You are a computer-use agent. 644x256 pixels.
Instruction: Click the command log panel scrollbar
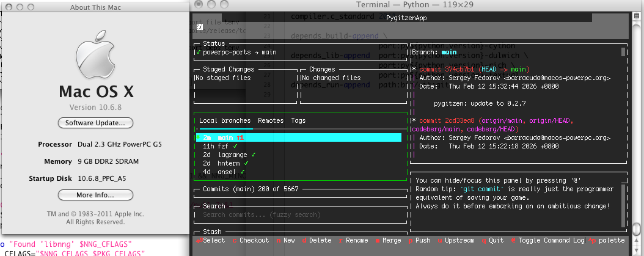pyautogui.click(x=623, y=205)
